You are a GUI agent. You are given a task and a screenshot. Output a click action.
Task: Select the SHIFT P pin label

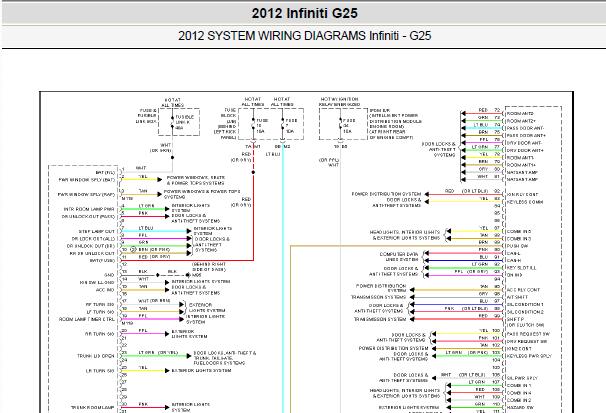click(x=516, y=320)
